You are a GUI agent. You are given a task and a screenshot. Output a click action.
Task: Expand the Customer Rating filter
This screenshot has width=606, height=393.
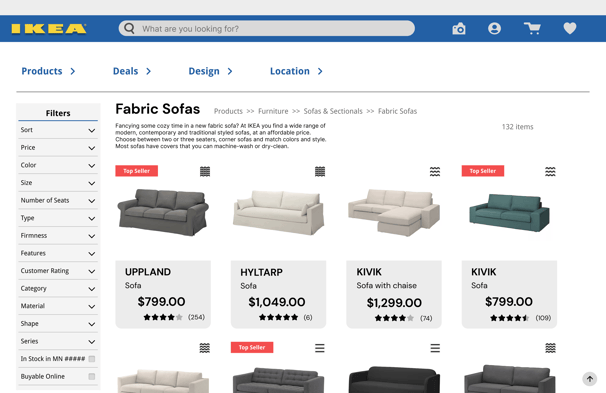pyautogui.click(x=58, y=271)
